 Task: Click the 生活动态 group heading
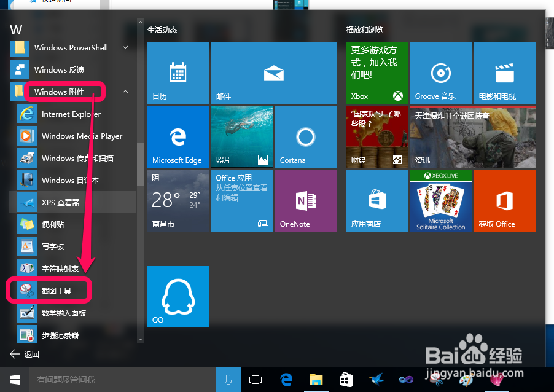point(162,30)
